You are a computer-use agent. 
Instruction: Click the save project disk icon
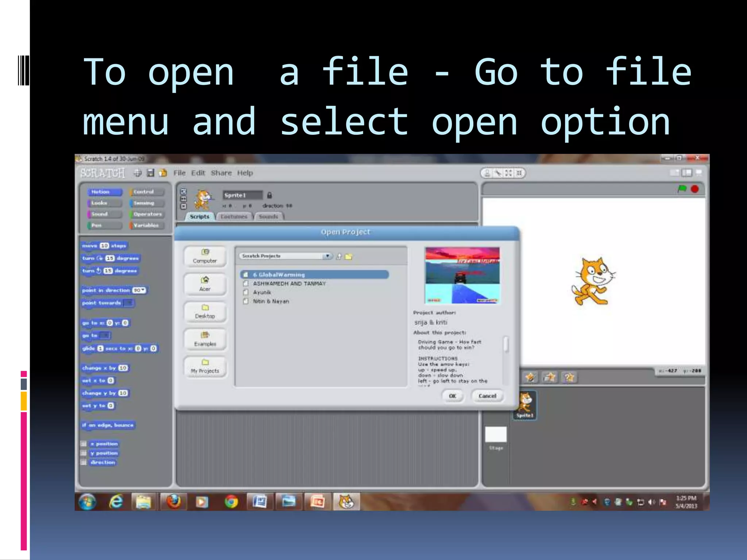[150, 173]
